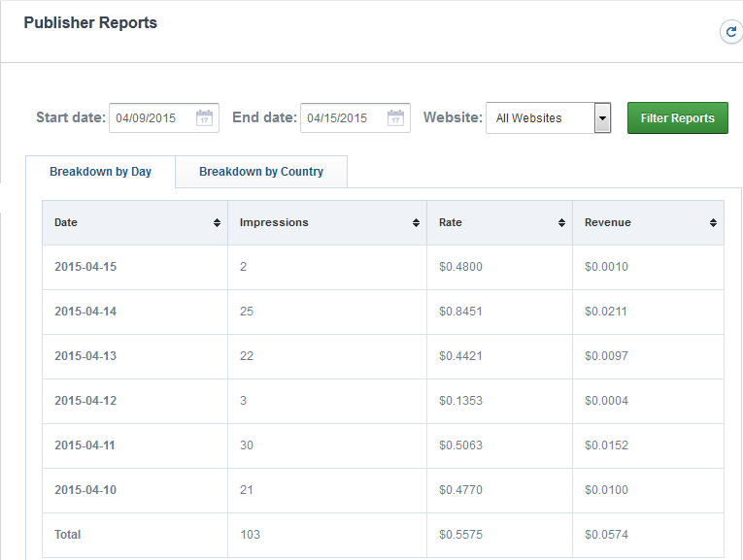The width and height of the screenshot is (743, 560).
Task: Click the End date input field
Action: 342,118
